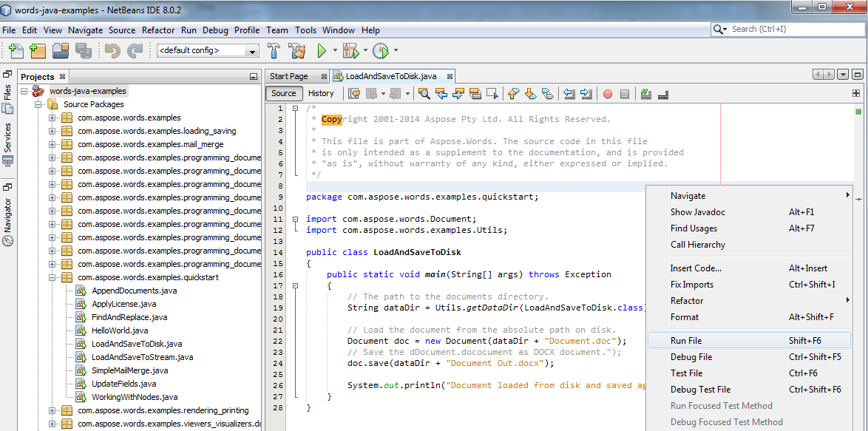Start macro recording with the red record icon

click(x=606, y=93)
